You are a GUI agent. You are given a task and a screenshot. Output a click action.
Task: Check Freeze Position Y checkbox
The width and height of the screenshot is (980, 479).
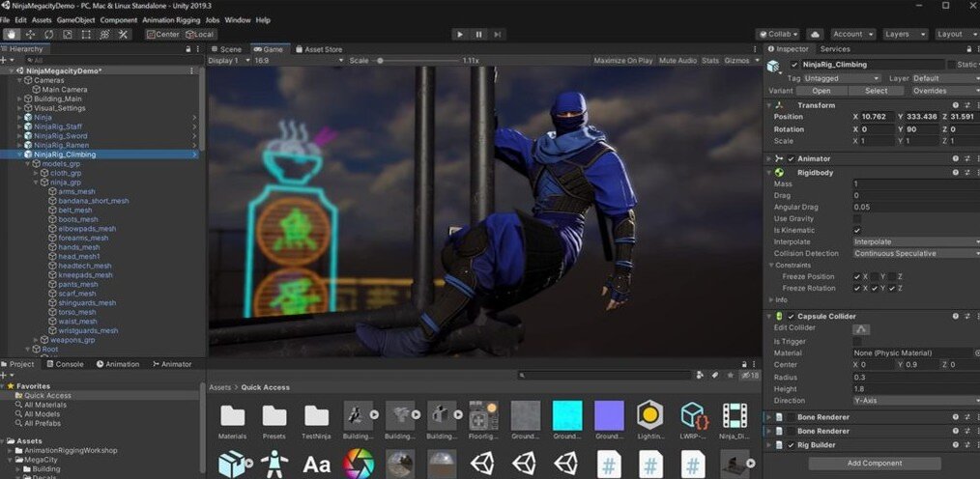pos(875,276)
